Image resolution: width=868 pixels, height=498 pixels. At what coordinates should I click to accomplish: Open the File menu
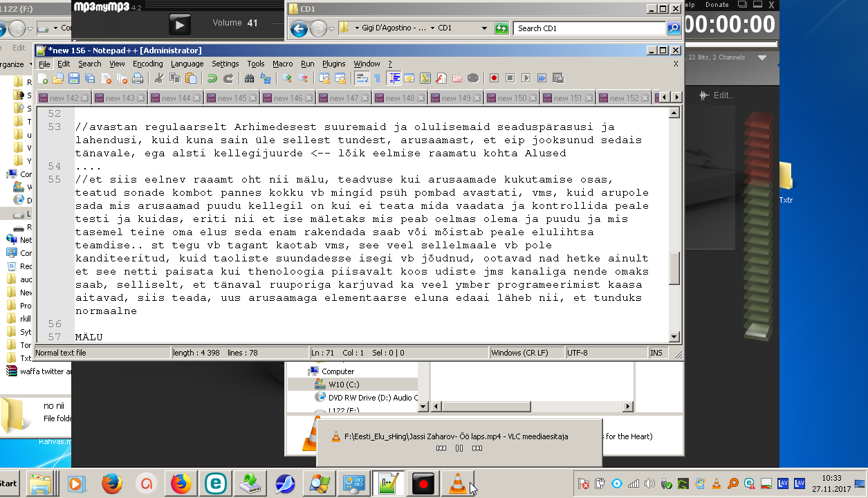[x=44, y=64]
